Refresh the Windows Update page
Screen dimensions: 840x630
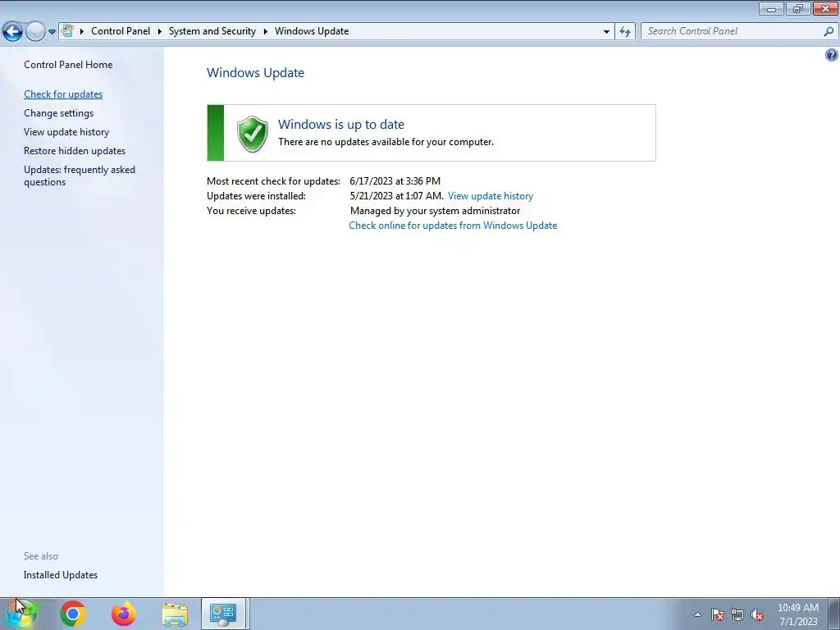pos(624,31)
